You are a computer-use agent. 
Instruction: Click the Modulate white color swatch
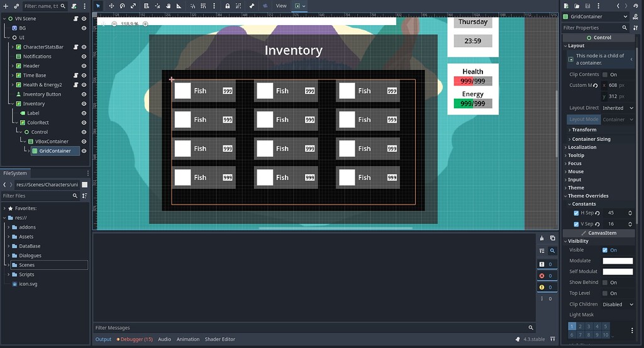coord(617,261)
